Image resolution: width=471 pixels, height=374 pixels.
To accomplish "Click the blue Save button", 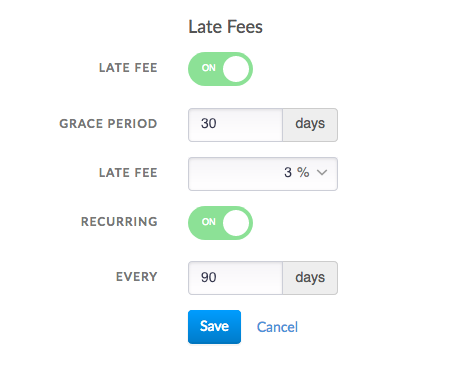I will [x=214, y=327].
